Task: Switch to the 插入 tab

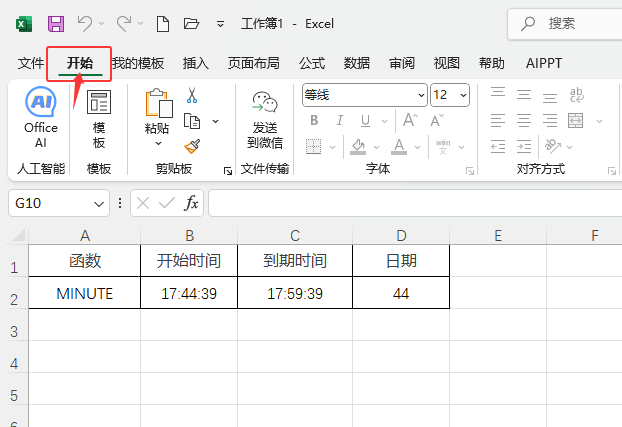Action: 196,63
